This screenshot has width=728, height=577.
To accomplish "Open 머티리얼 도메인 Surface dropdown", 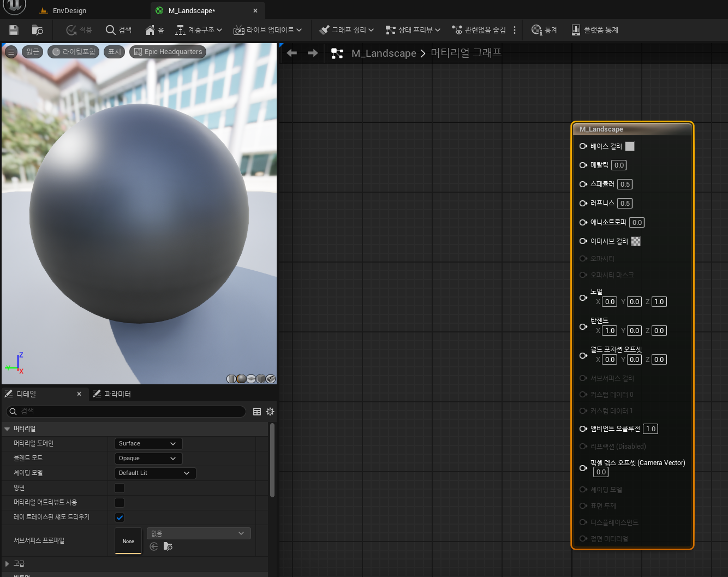I will coord(148,444).
